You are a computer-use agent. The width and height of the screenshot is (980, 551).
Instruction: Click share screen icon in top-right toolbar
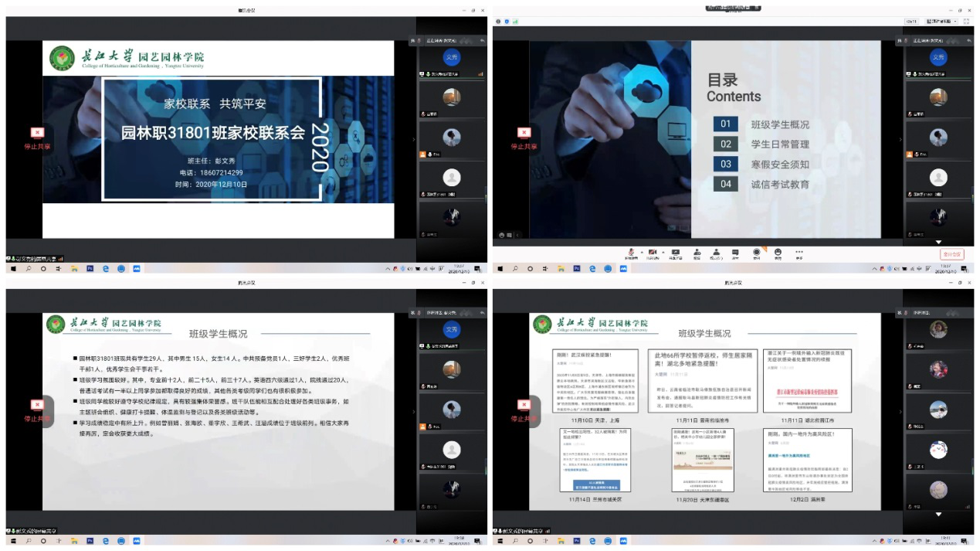[x=675, y=252]
